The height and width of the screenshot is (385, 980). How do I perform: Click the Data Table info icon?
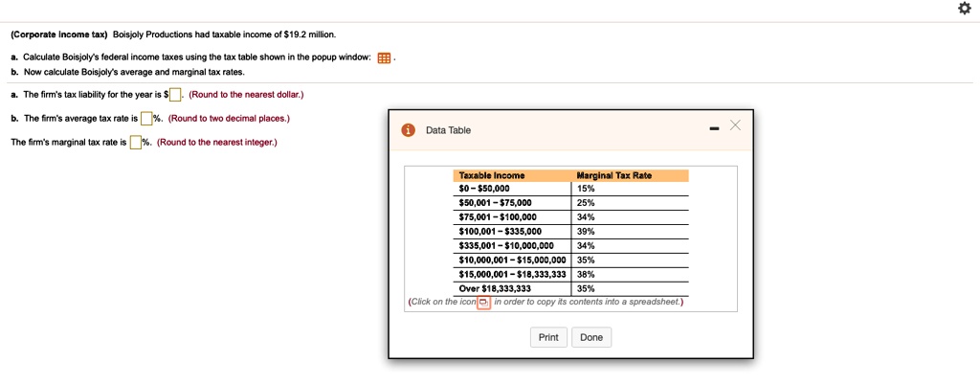click(408, 130)
